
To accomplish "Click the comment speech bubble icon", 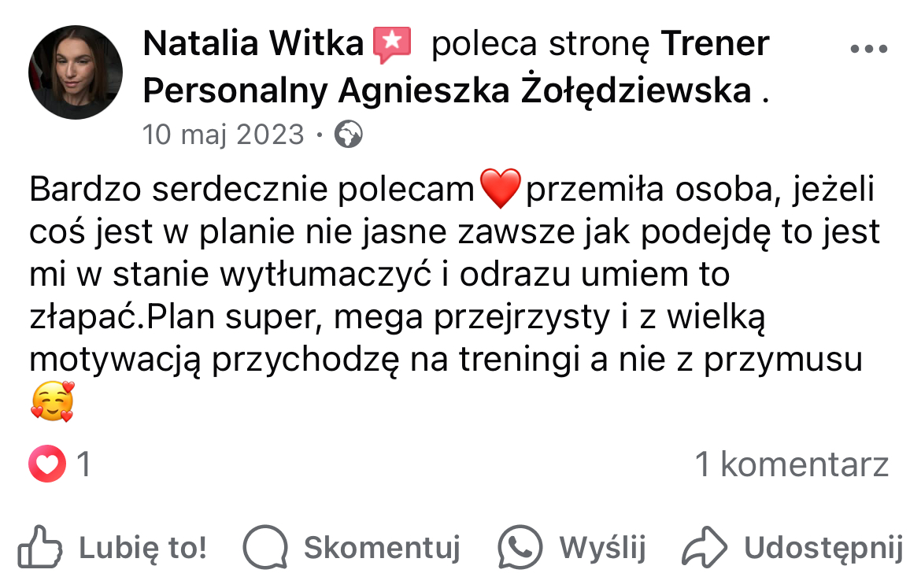I will point(265,546).
